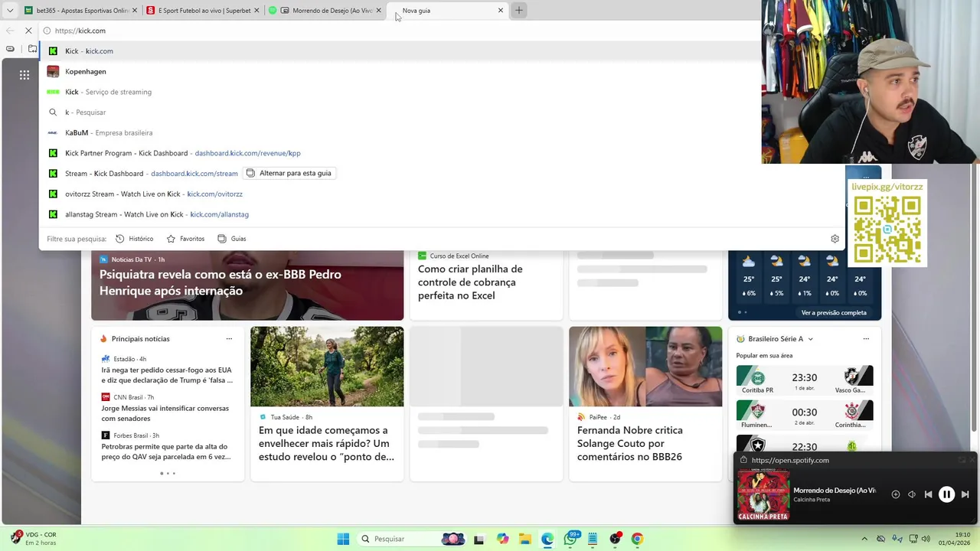Show hidden system tray icons
Image resolution: width=980 pixels, height=551 pixels.
click(x=864, y=539)
